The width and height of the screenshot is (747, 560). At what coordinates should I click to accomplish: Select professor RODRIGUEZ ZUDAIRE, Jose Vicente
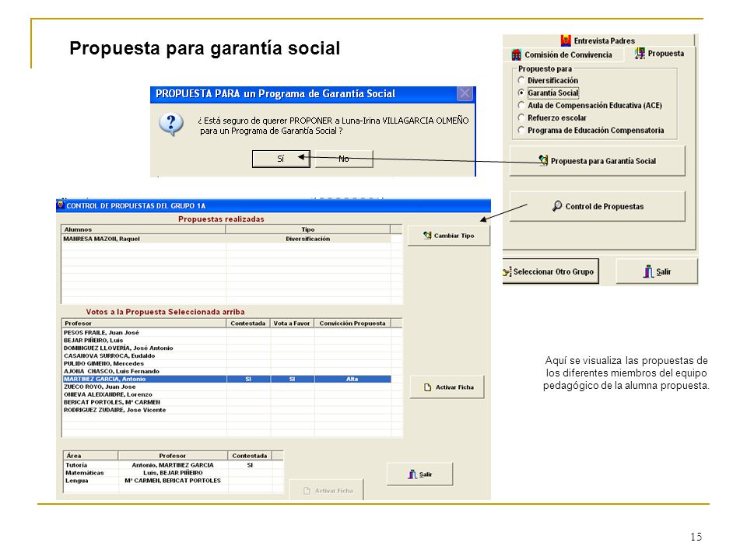click(226, 410)
